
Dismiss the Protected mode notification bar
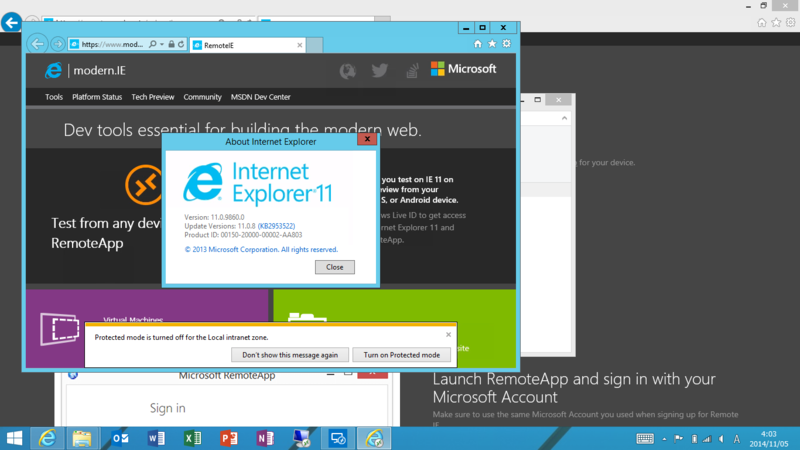tap(448, 335)
